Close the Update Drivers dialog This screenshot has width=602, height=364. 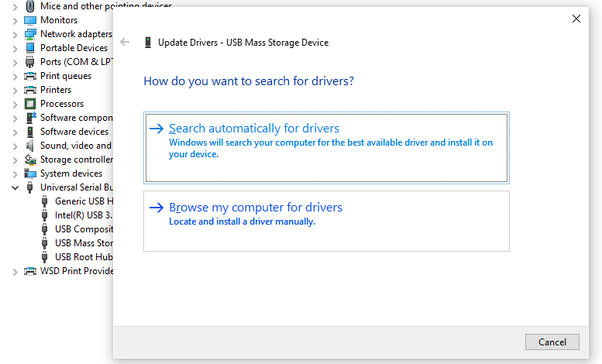[x=576, y=19]
